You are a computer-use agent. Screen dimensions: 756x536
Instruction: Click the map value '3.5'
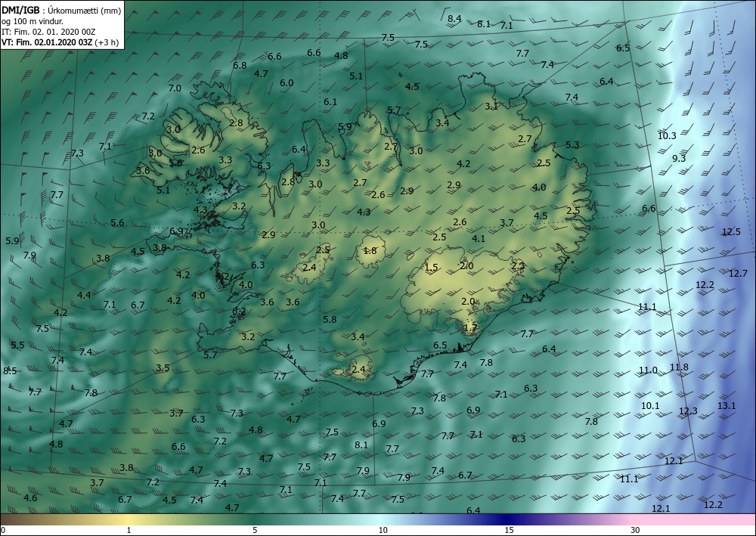(x=163, y=367)
